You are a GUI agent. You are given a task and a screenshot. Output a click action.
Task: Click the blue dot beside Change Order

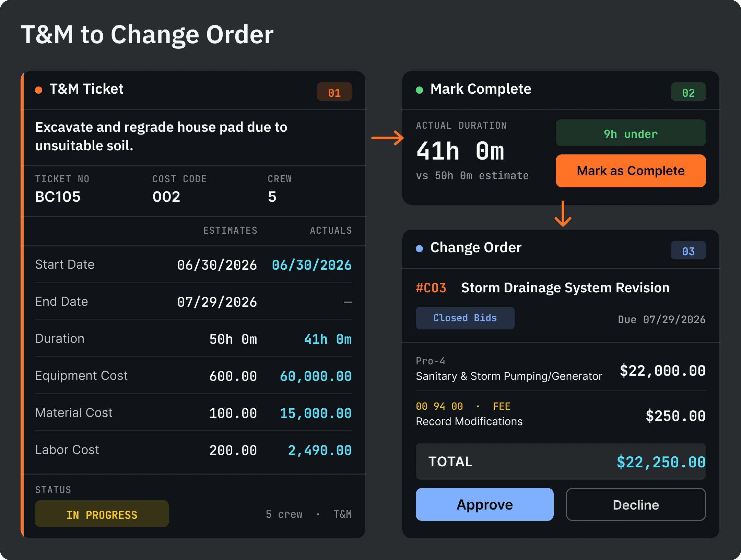click(419, 248)
